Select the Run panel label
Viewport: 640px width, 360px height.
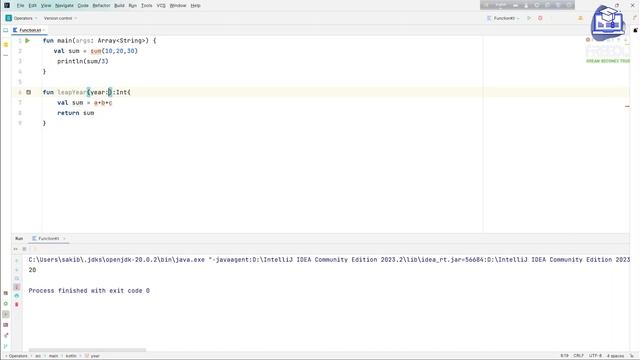click(x=19, y=238)
